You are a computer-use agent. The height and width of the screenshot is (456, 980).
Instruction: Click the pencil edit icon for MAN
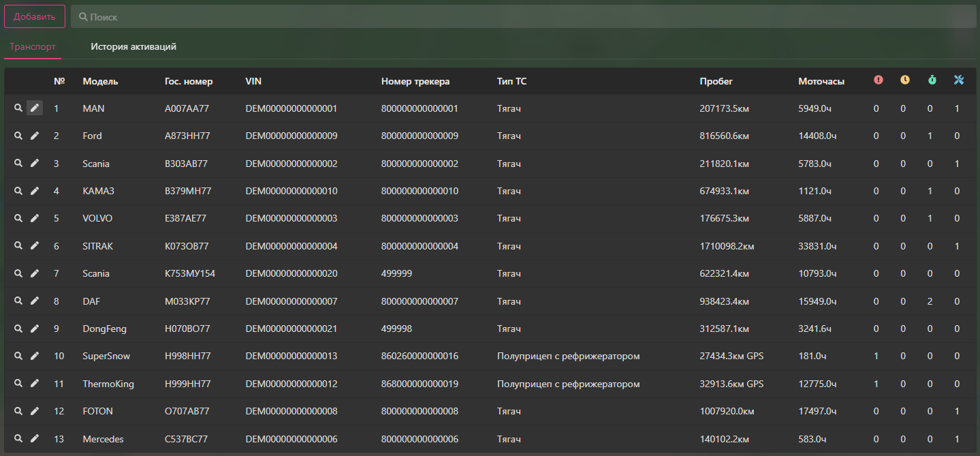tap(35, 108)
